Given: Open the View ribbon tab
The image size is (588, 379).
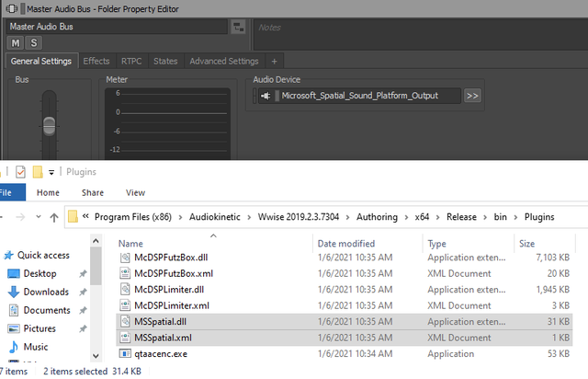Looking at the screenshot, I should 135,192.
